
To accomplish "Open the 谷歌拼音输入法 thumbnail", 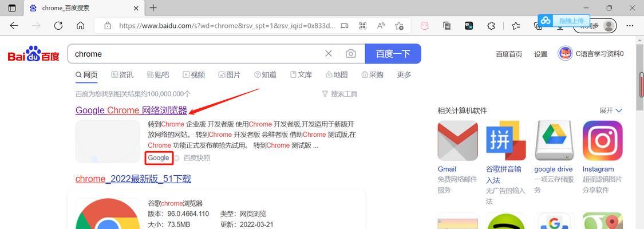I will click(x=506, y=140).
